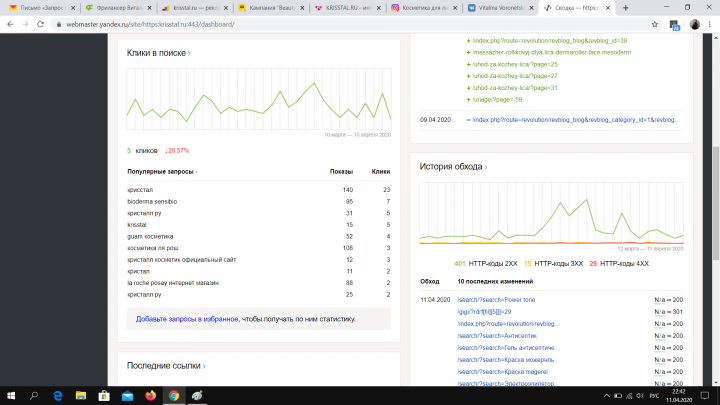Viewport: 720px width, 405px height.
Task: Open the 09.04.2020 revblog_category link
Action: pos(574,120)
